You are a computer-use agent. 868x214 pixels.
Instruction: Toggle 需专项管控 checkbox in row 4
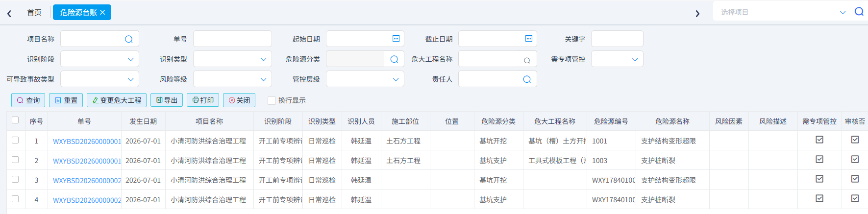pyautogui.click(x=819, y=198)
